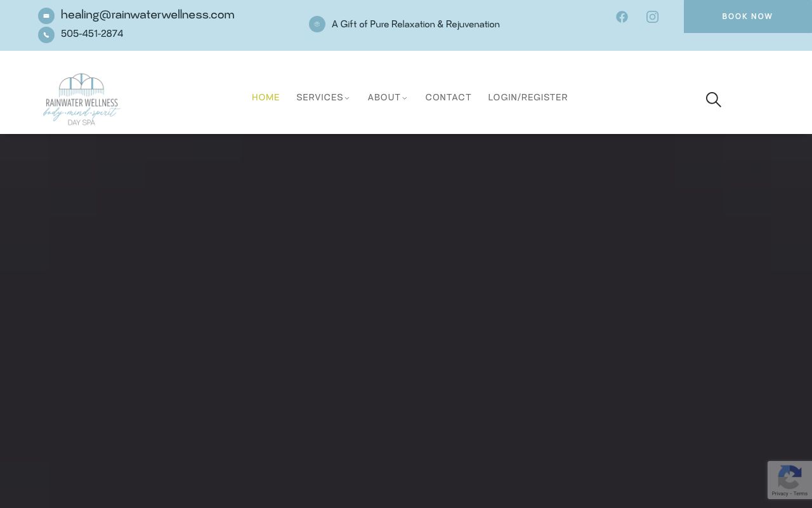The width and height of the screenshot is (812, 508).
Task: Open the reCAPTCHA Terms link
Action: point(801,493)
